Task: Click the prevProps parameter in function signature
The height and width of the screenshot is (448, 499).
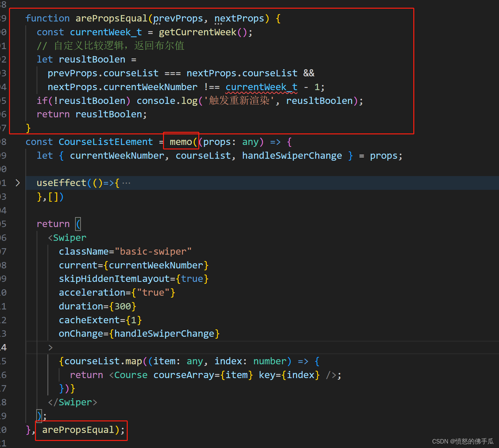Action: click(178, 18)
